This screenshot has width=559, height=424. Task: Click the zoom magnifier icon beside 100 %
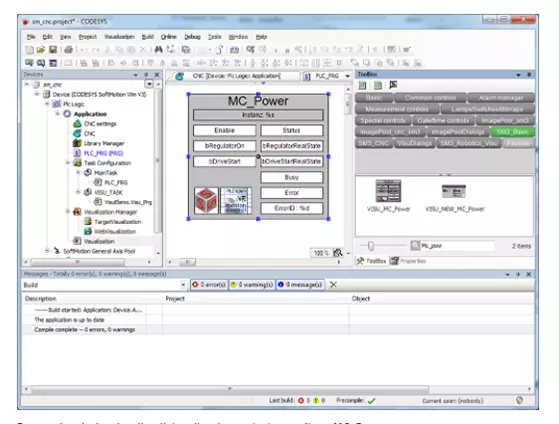[338, 253]
